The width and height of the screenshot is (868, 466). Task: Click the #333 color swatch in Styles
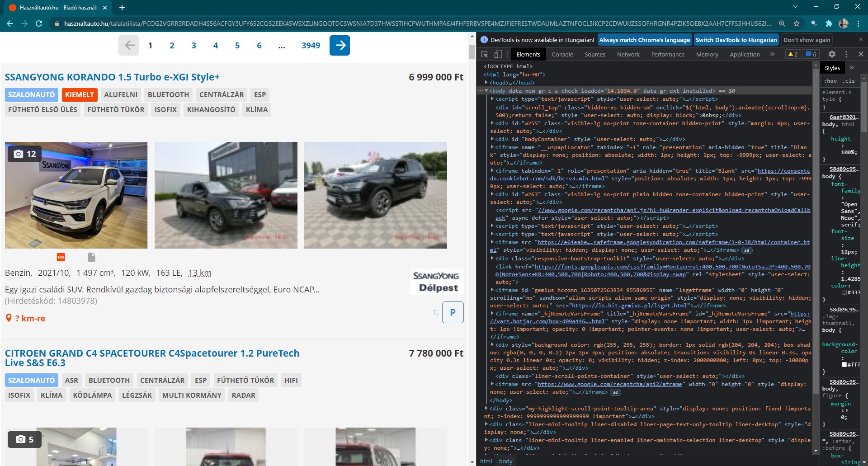pos(844,292)
